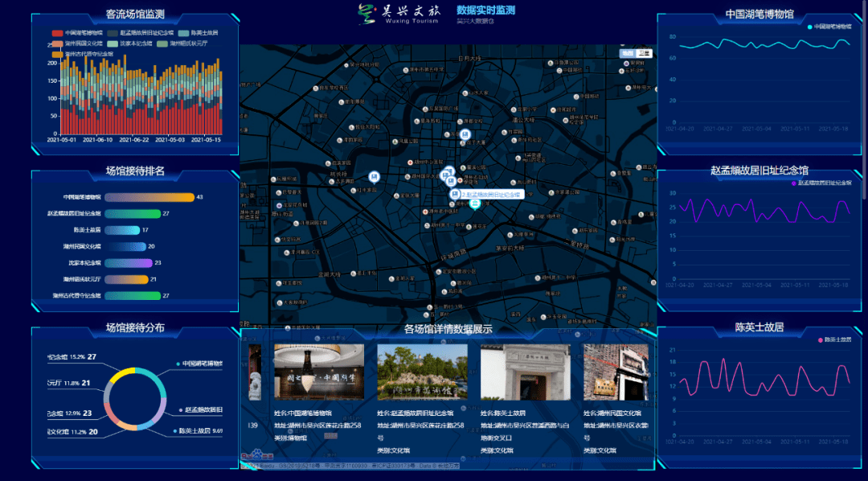Click the 15.2% 27 label beside the donut chart

click(x=72, y=357)
